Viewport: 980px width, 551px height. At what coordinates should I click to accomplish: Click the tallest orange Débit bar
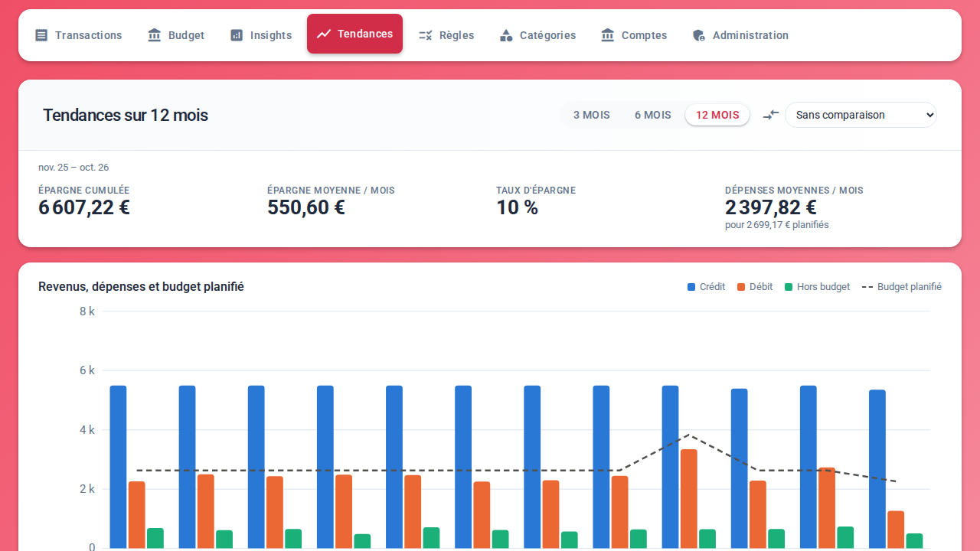pos(689,498)
